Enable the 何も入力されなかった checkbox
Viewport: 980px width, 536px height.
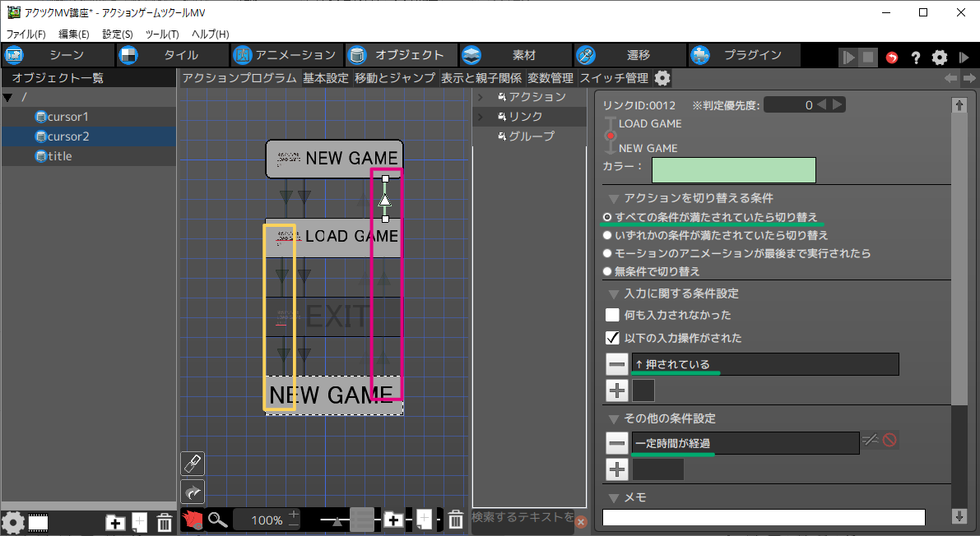click(x=612, y=315)
